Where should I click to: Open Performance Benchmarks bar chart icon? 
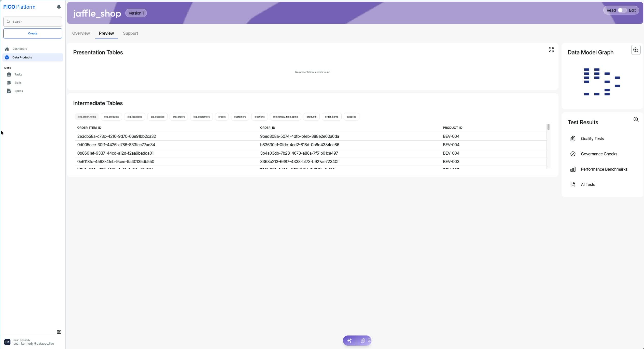click(x=573, y=169)
